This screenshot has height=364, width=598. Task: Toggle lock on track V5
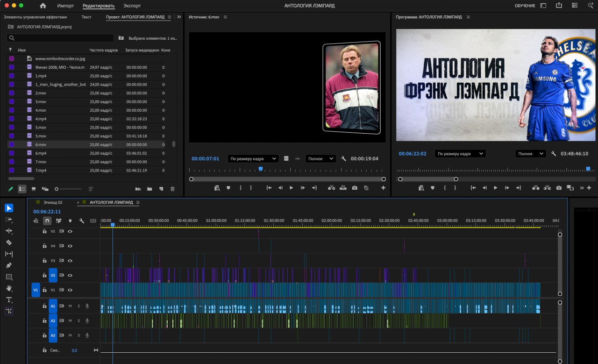[44, 231]
